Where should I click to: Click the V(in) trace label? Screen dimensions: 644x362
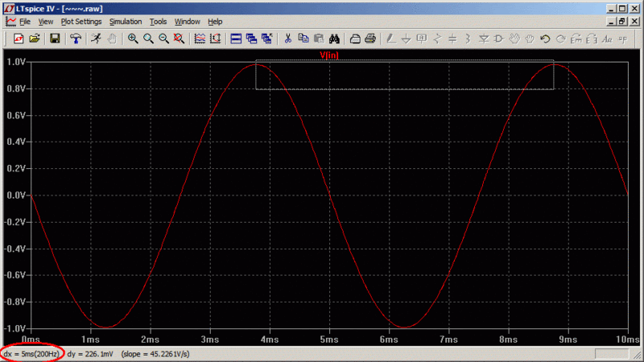(x=330, y=55)
